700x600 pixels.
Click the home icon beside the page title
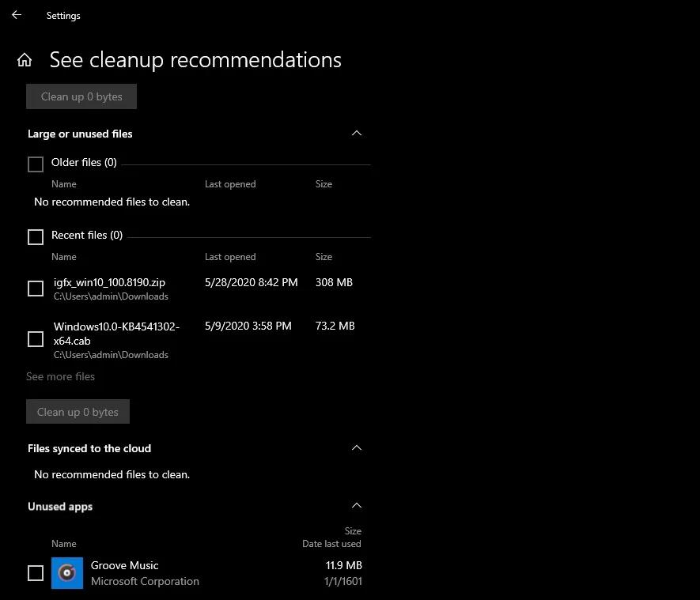[24, 59]
